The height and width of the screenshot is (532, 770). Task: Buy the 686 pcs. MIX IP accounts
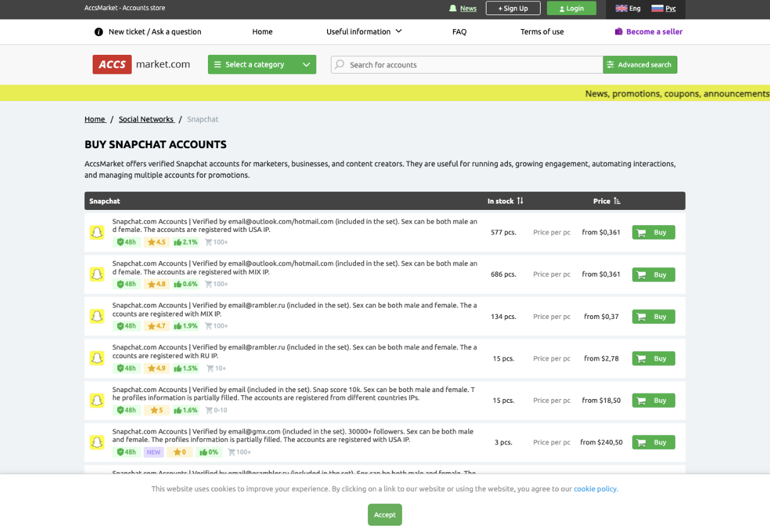pyautogui.click(x=653, y=274)
